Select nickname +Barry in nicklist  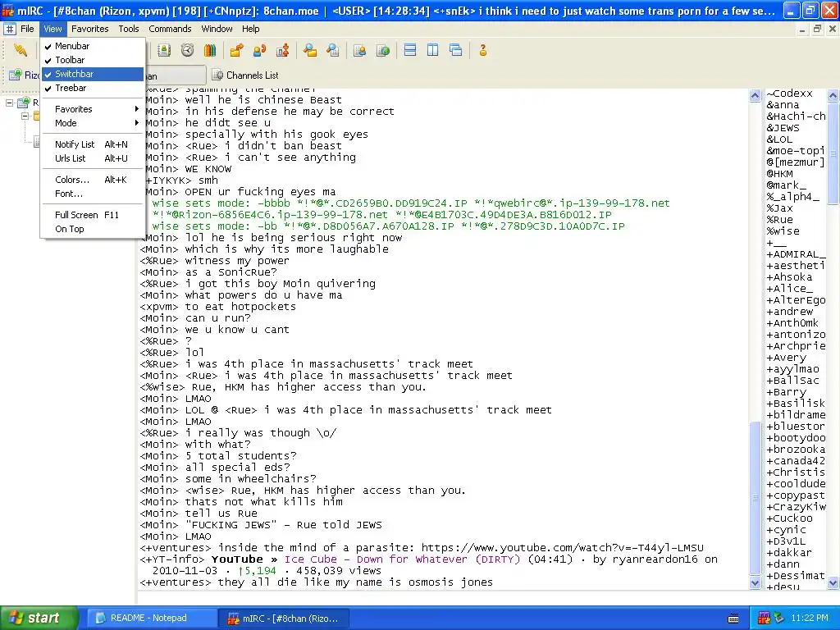[x=786, y=391]
